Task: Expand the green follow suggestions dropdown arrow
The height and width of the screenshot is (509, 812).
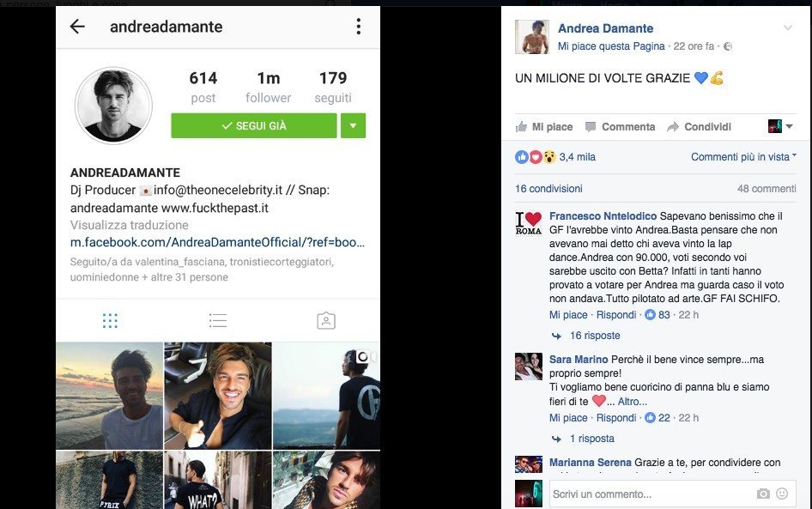Action: click(353, 126)
